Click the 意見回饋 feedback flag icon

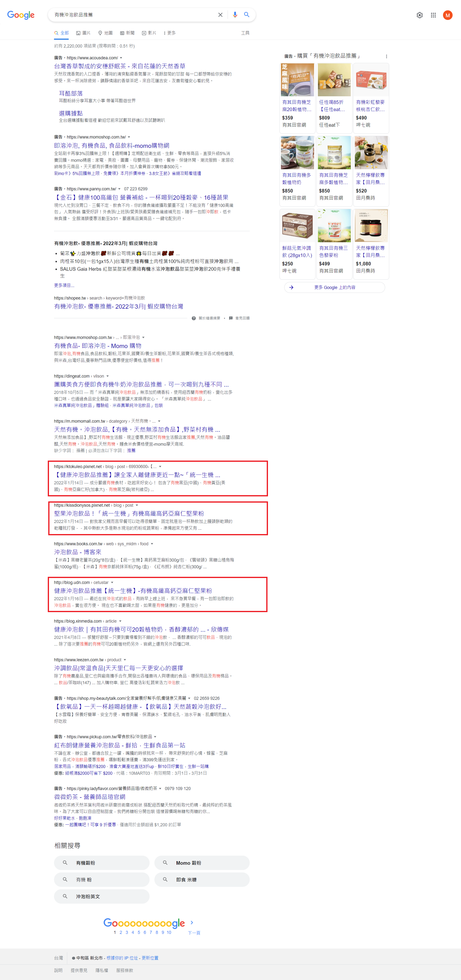(231, 318)
